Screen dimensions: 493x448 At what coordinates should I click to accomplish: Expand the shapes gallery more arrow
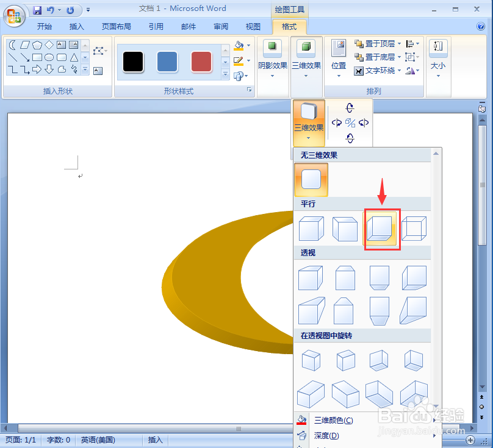(x=85, y=69)
